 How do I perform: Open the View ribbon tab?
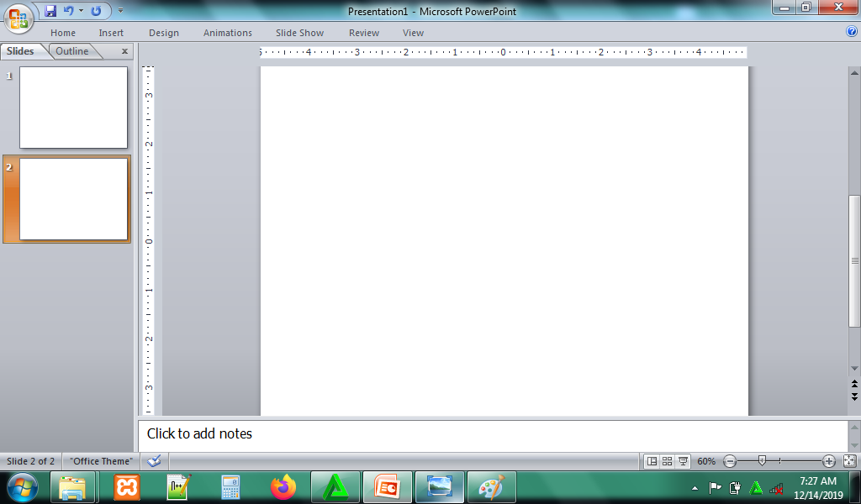pyautogui.click(x=413, y=33)
